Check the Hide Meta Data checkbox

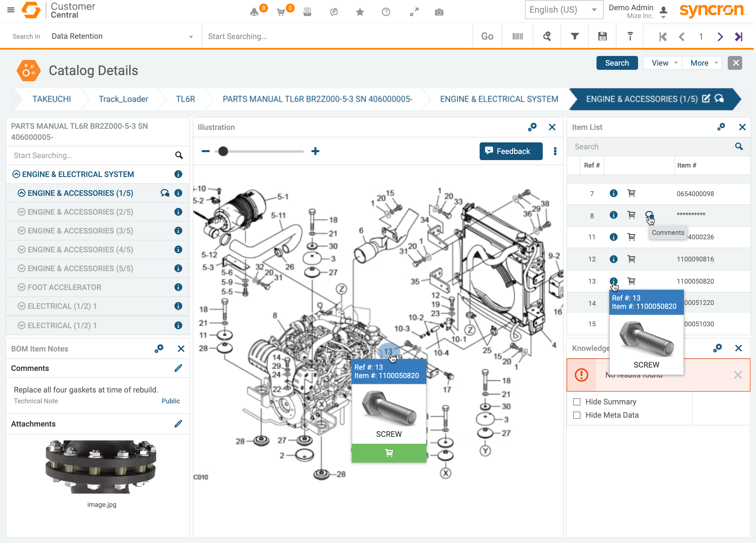pyautogui.click(x=576, y=415)
